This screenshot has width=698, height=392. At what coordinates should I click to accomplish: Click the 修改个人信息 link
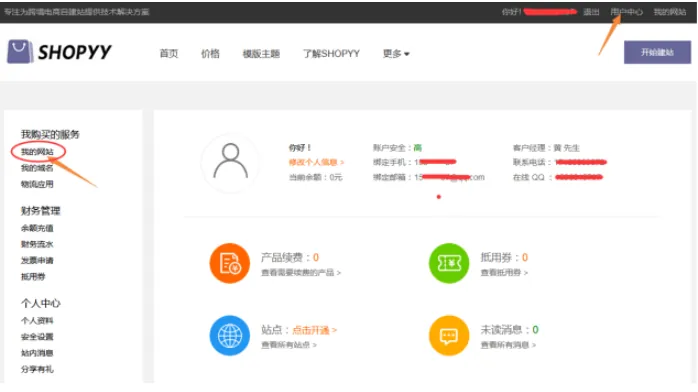click(316, 162)
